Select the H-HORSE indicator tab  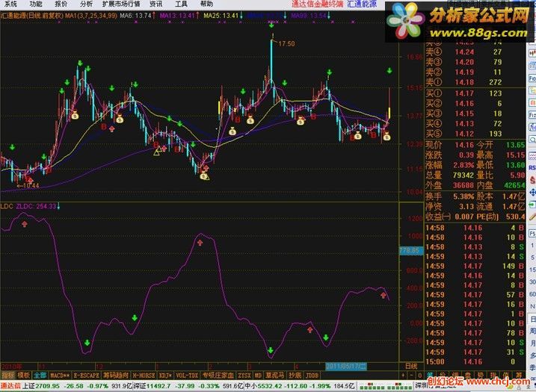tap(144, 376)
